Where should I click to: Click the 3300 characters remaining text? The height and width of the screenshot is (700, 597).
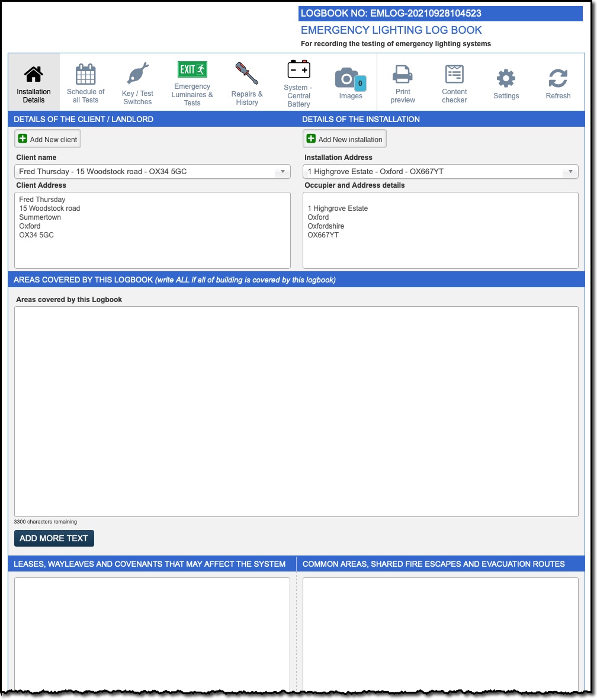45,522
